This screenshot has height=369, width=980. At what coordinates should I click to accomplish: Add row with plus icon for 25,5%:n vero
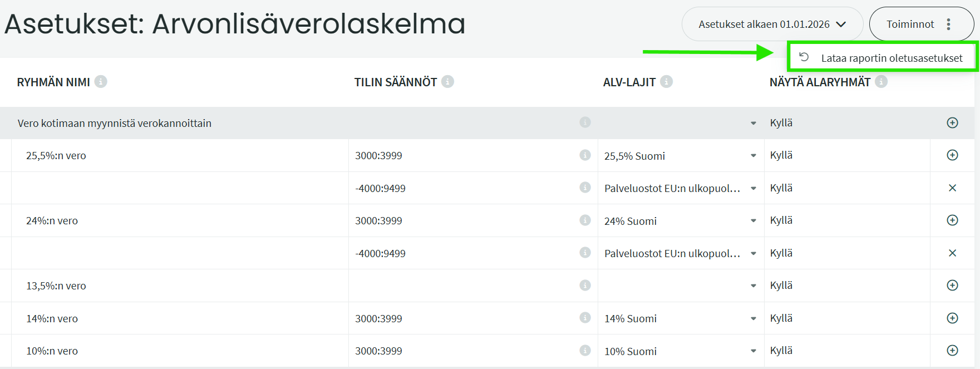(952, 155)
